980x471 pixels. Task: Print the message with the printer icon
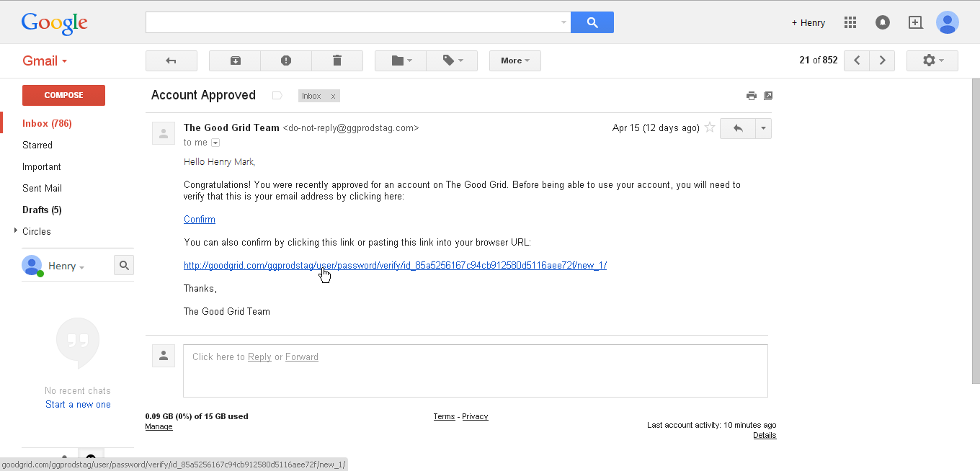click(752, 96)
